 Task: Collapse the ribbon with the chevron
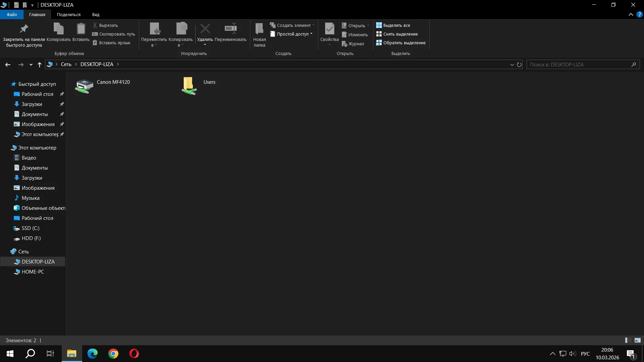coord(631,14)
